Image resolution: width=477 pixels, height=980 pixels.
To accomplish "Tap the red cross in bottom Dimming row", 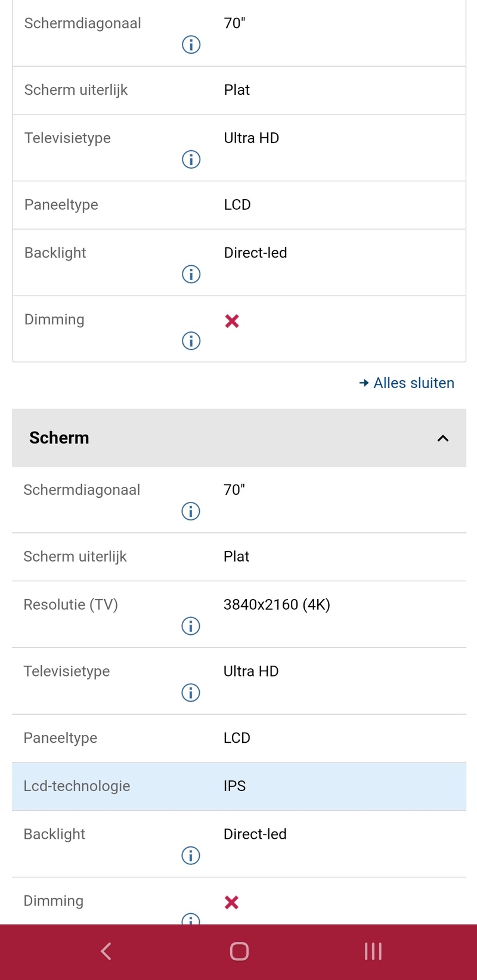I will (x=231, y=903).
